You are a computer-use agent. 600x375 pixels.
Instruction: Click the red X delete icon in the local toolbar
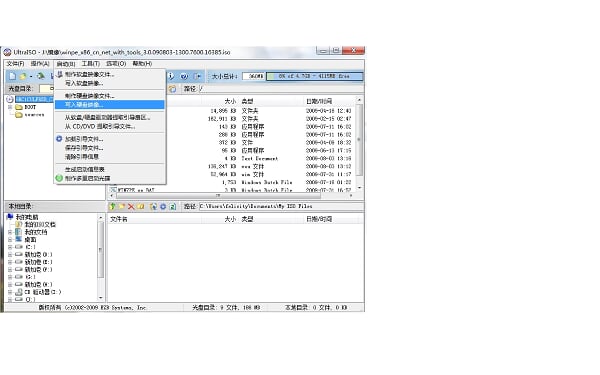pos(131,206)
